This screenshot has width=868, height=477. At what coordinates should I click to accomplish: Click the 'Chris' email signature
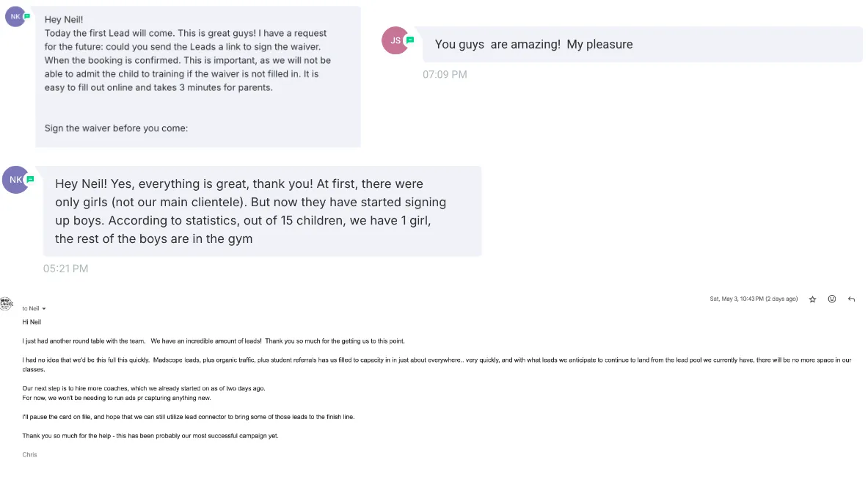[x=29, y=455]
